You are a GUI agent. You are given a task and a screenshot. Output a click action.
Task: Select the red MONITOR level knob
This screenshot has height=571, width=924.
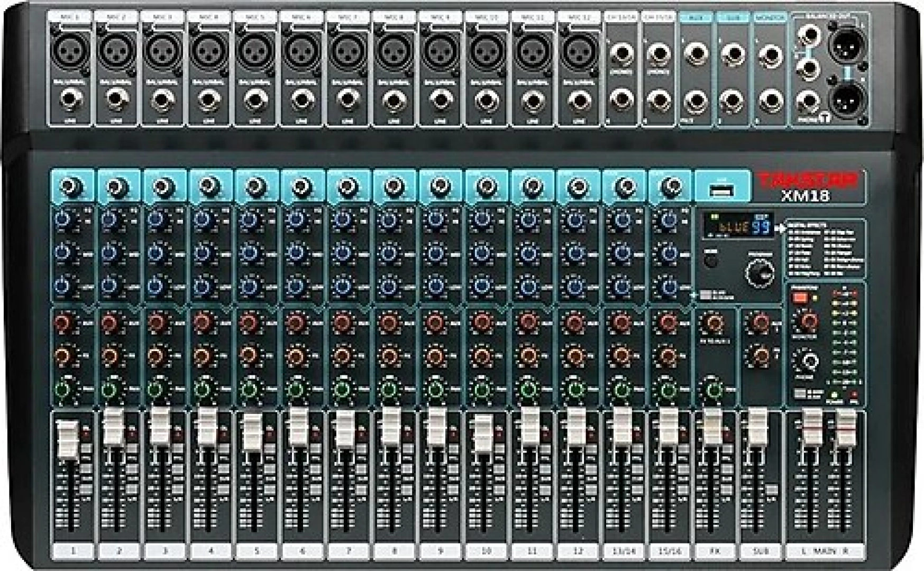tap(807, 320)
